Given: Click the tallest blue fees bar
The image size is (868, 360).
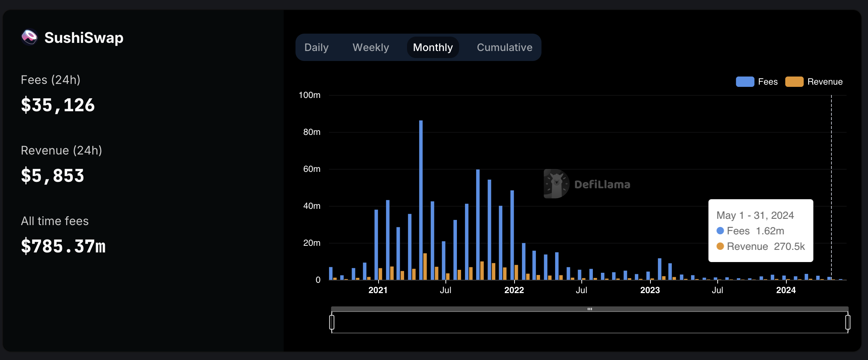Looking at the screenshot, I should click(x=421, y=200).
